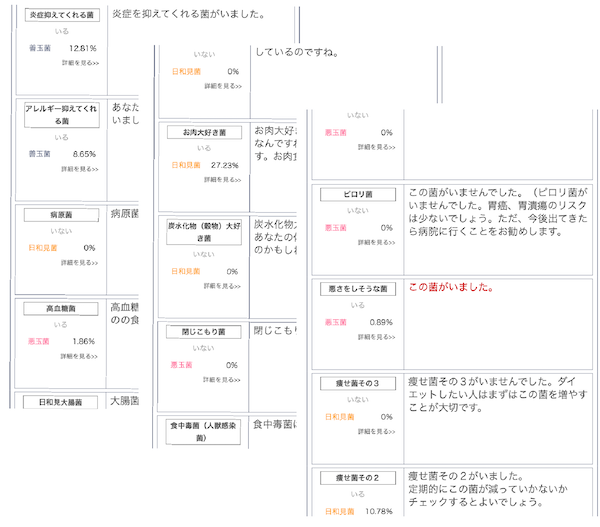The height and width of the screenshot is (527, 600).
Task: Click the 炎症抑えてくれる菌 label box
Action: (x=61, y=15)
